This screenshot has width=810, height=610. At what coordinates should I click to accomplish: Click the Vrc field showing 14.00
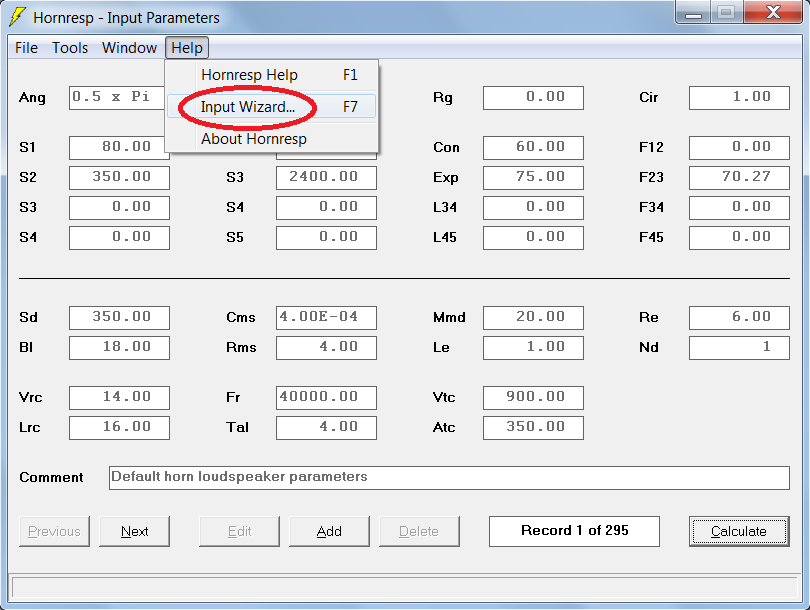pyautogui.click(x=119, y=398)
